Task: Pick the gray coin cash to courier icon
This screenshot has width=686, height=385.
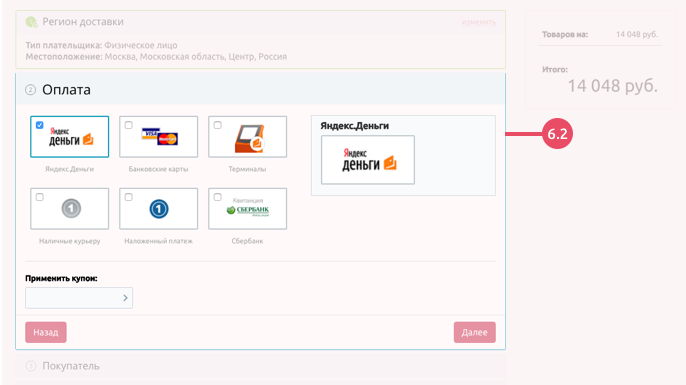Action: [x=71, y=209]
